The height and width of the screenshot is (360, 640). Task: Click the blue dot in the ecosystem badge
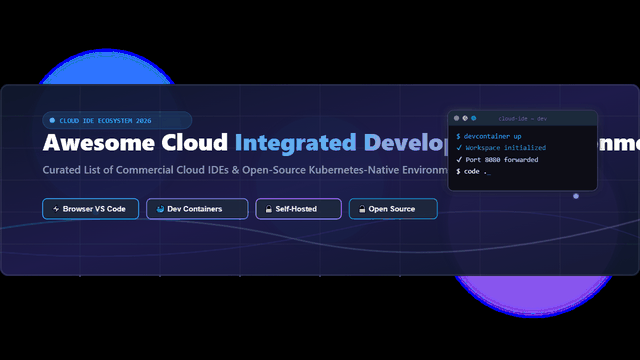coord(52,120)
